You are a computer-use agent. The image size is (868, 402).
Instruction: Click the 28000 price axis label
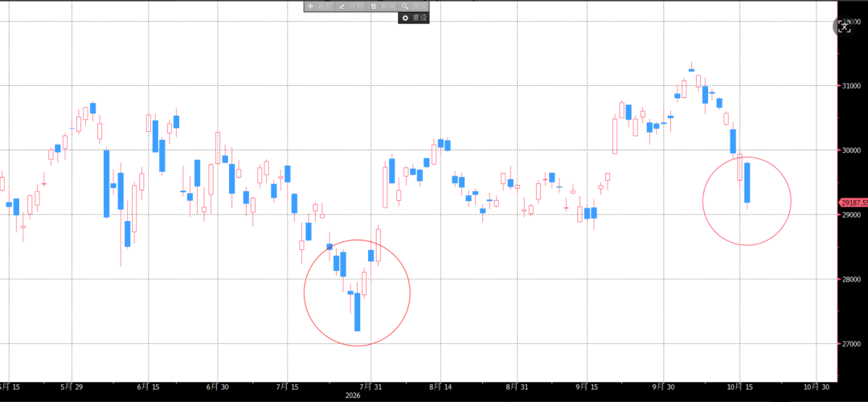click(850, 279)
